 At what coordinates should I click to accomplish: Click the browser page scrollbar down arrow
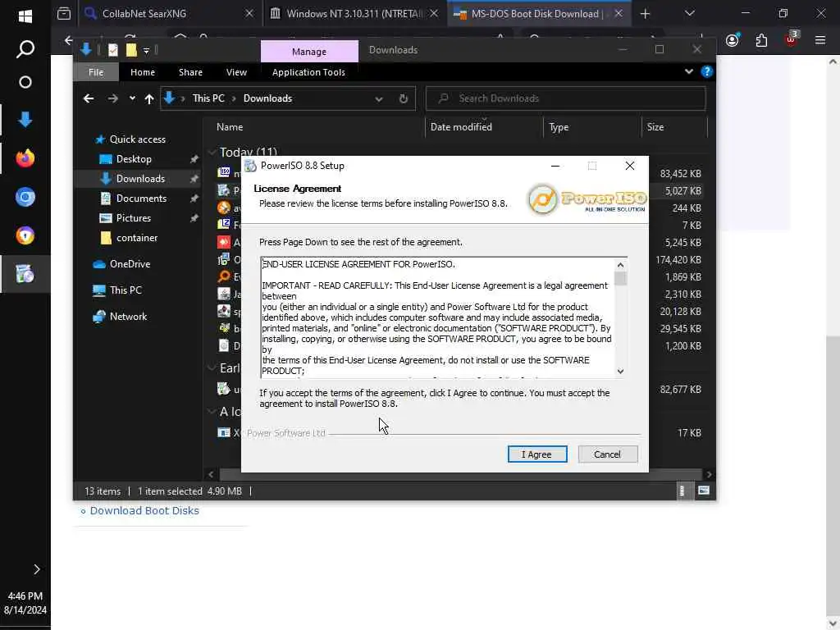tap(833, 623)
